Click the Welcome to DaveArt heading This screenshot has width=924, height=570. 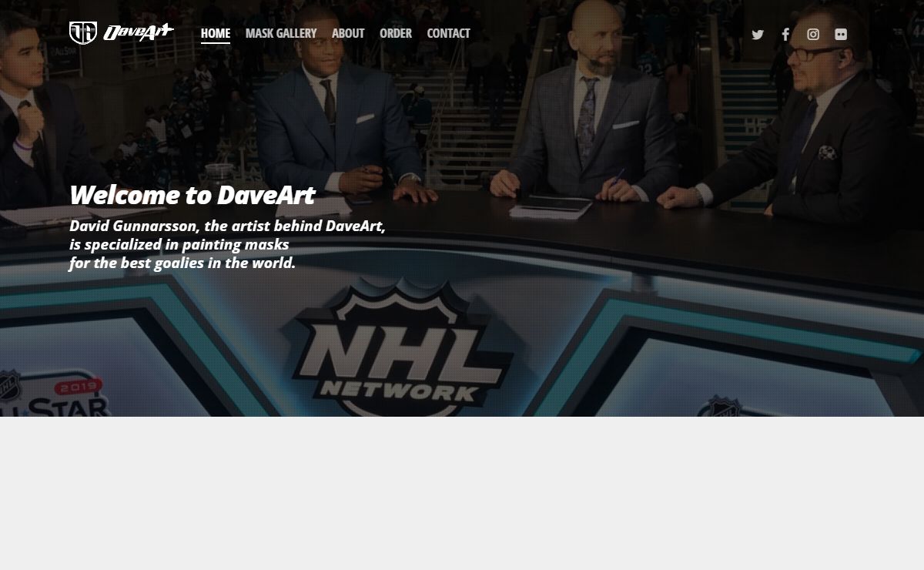point(192,195)
